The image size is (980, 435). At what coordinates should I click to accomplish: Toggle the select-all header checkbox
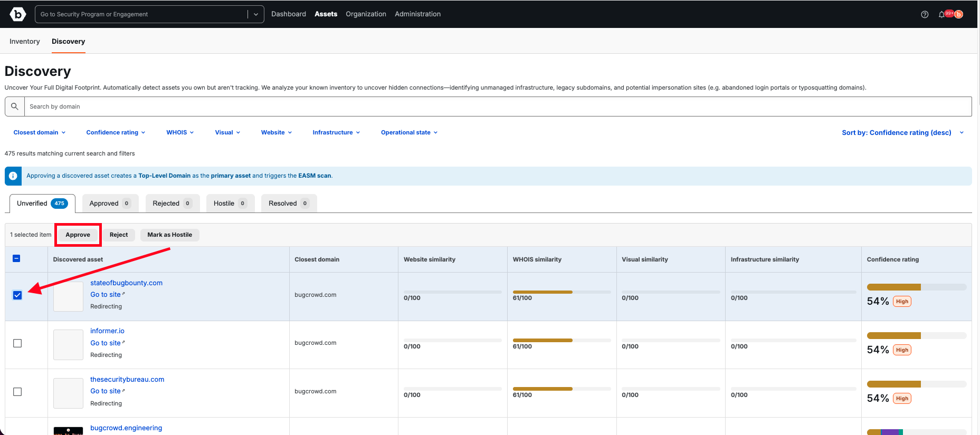pyautogui.click(x=16, y=258)
